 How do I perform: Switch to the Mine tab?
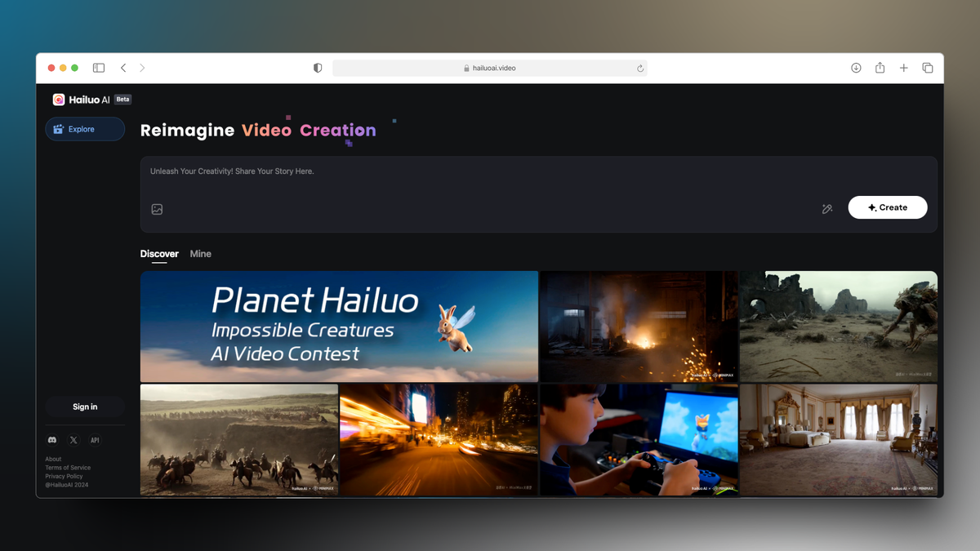[201, 254]
